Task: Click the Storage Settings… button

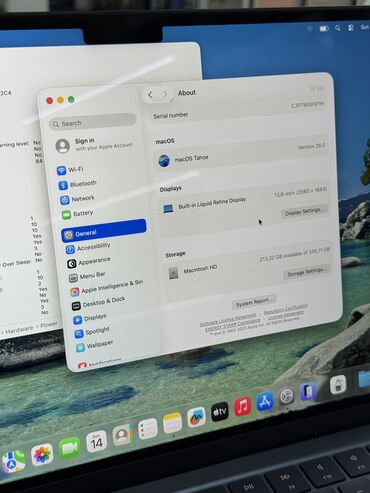Action: (x=307, y=272)
